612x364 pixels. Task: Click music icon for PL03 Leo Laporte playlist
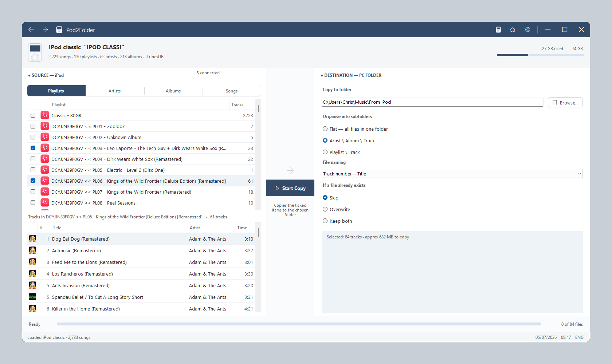point(45,148)
